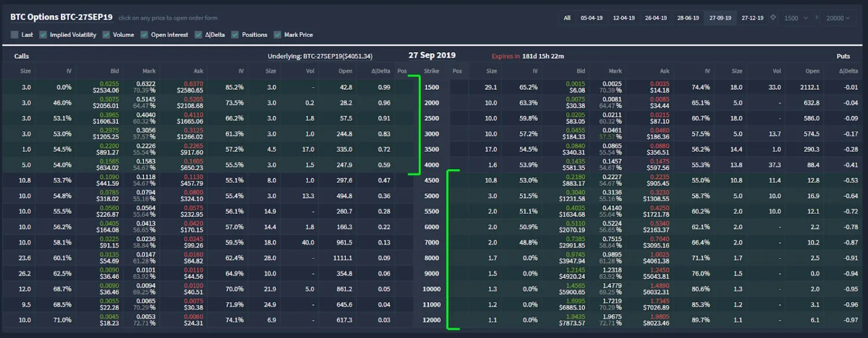Screen dimensions: 868x338
Task: Click call bid price $891.27
Action: [x=107, y=153]
